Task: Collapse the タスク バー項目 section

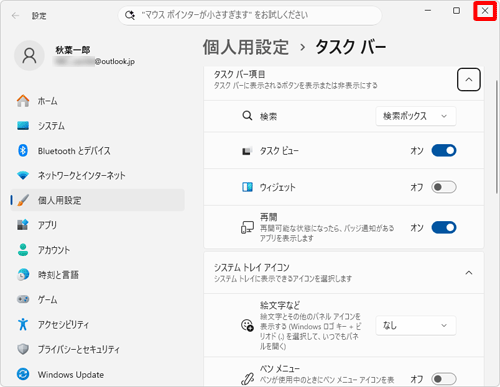Action: pos(469,80)
